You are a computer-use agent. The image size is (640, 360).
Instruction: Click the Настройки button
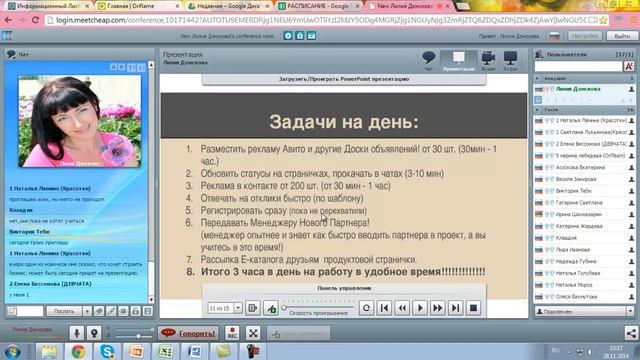pos(585,36)
